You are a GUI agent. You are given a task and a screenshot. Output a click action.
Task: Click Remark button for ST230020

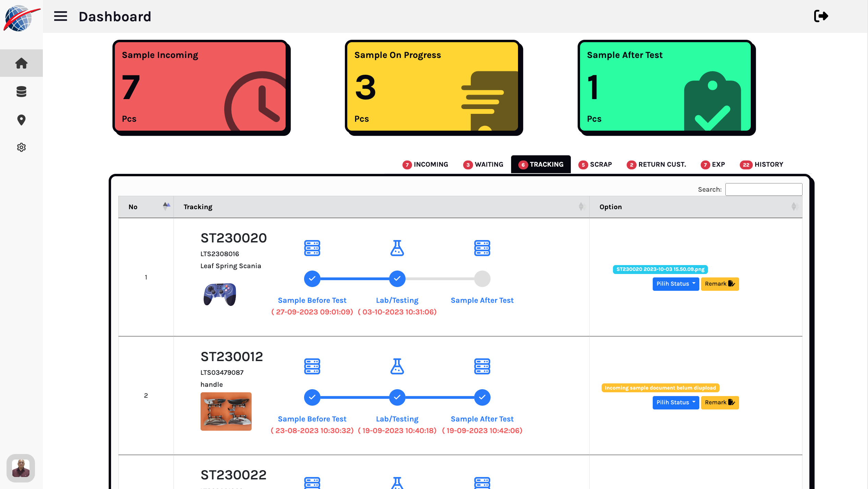coord(720,284)
